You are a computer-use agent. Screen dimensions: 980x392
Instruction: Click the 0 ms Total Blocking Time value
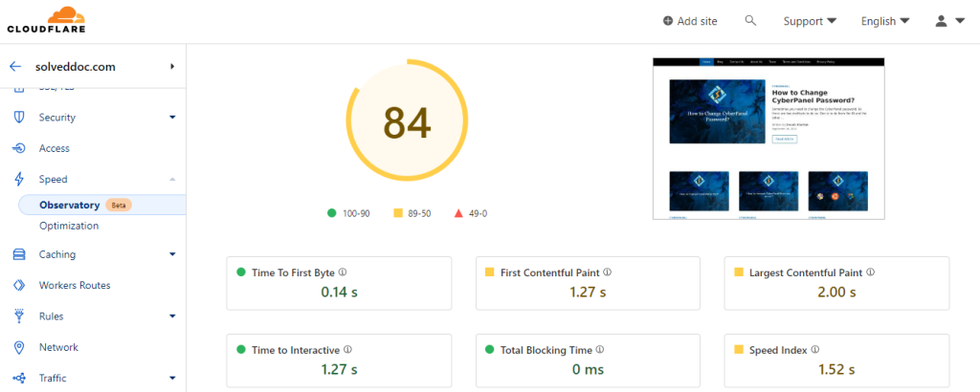589,369
